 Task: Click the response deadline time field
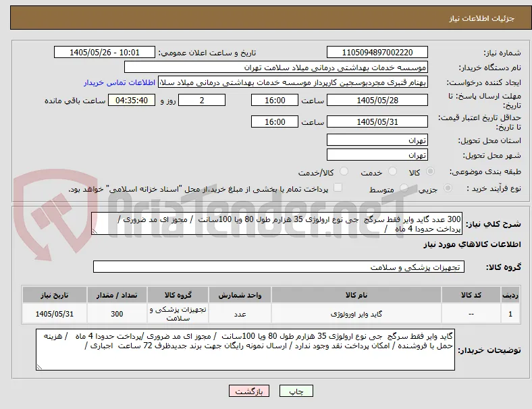275,100
